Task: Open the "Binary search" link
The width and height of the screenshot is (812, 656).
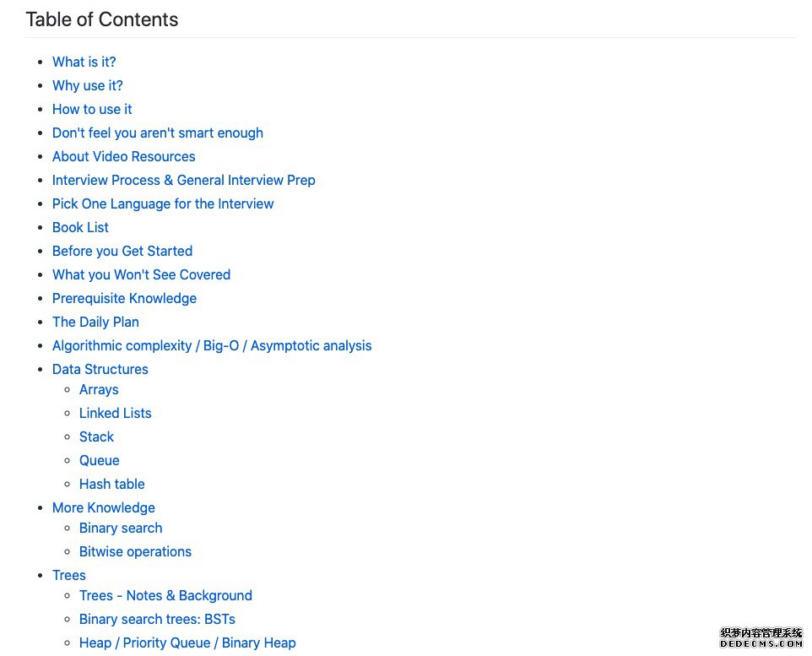Action: [121, 529]
